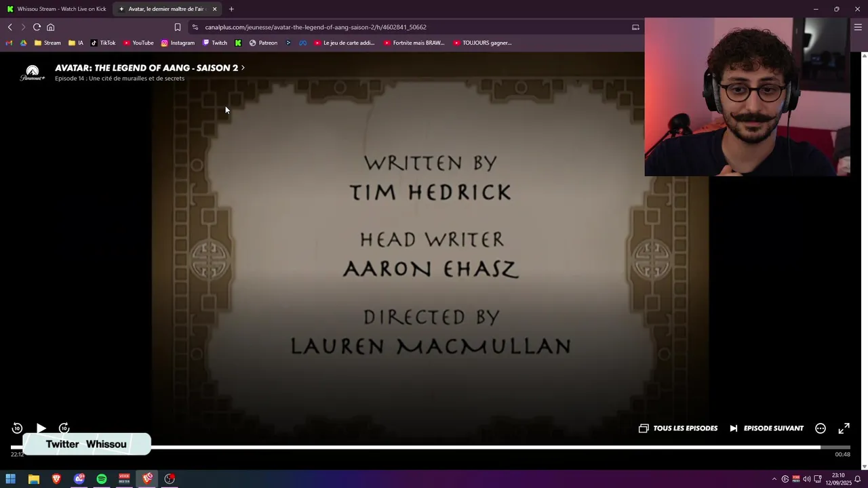Open the Kick bookmark icon
This screenshot has height=488, width=868.
[x=238, y=43]
